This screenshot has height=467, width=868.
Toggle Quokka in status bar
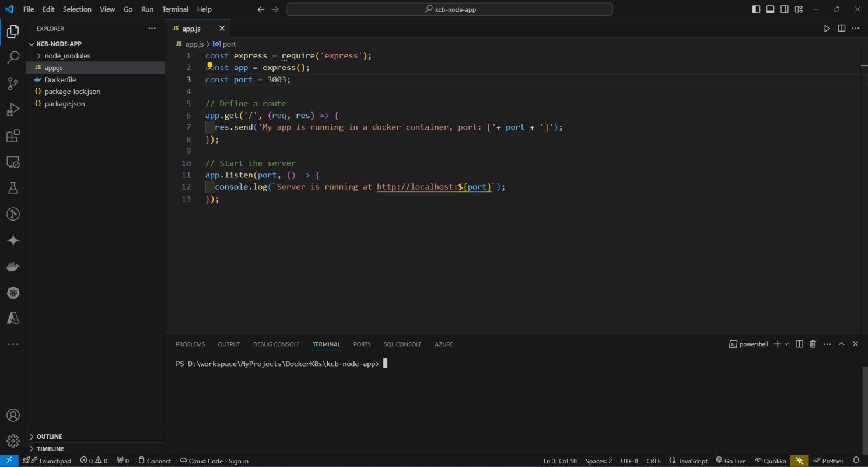pos(770,461)
